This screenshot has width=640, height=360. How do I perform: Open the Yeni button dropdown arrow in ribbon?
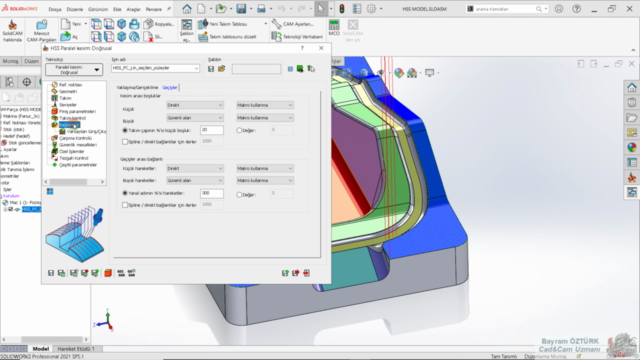click(x=85, y=24)
